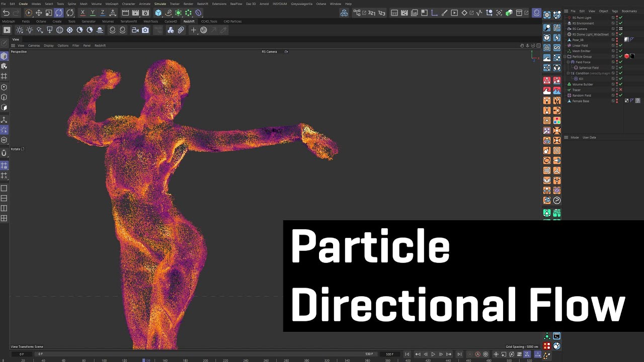Open the User Data menu
This screenshot has height=362, width=644.
(589, 137)
